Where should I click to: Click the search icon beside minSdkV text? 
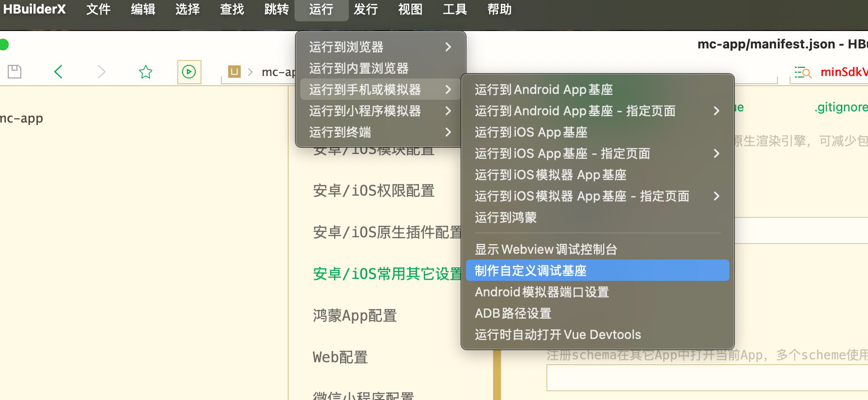803,72
